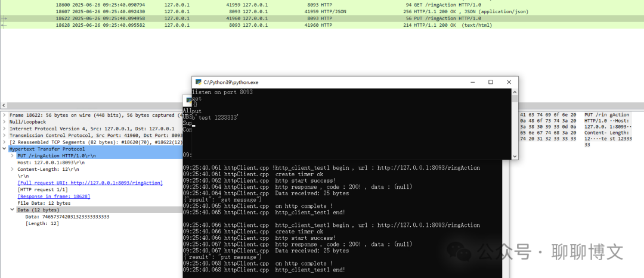Screen dimensions: 644x278
Task: Expand the Internet Protocol Version 4 node
Action: pos(4,129)
